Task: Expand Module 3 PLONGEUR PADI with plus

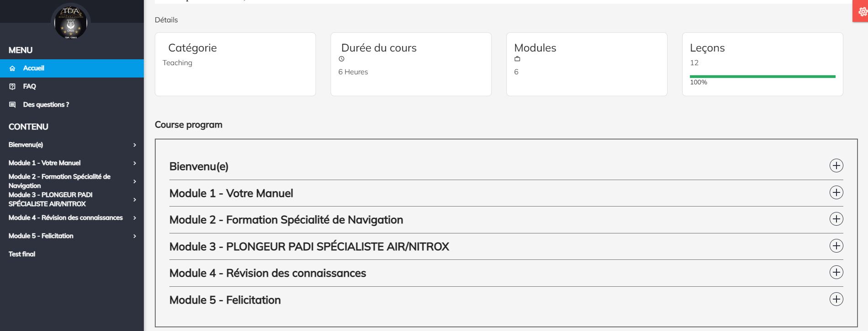Action: click(836, 246)
